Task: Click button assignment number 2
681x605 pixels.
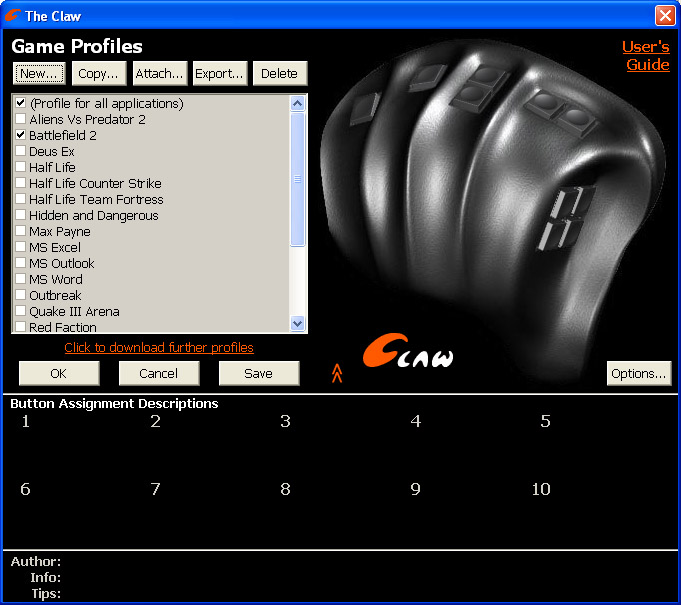Action: [155, 421]
